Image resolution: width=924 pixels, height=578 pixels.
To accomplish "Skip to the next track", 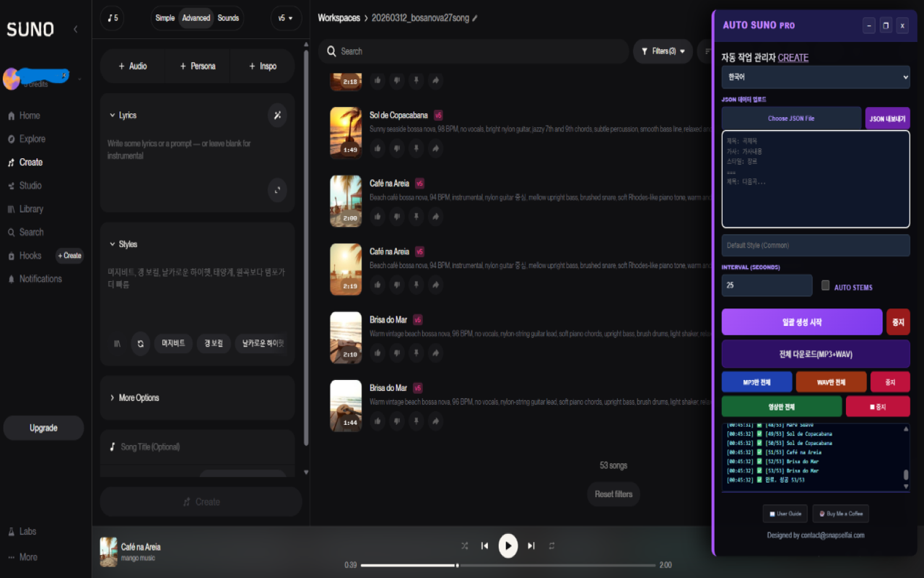I will (531, 545).
